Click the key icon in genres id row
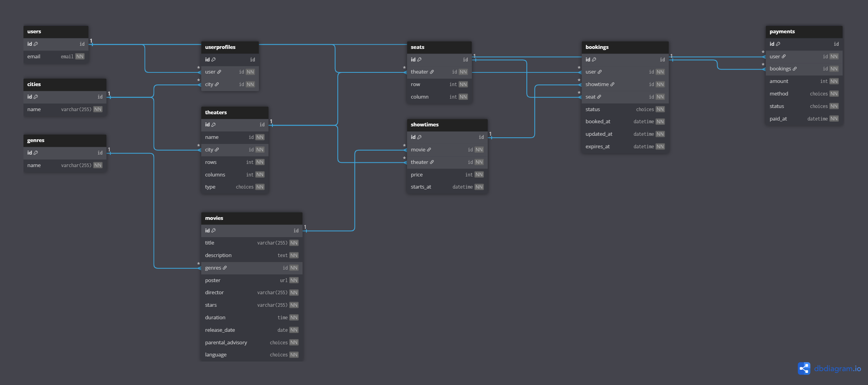This screenshot has width=868, height=385. tap(36, 153)
